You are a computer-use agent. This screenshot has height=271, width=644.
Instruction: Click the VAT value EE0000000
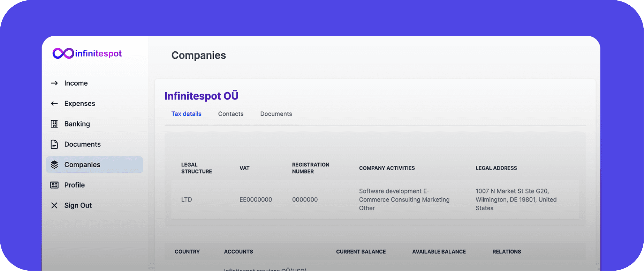[256, 200]
